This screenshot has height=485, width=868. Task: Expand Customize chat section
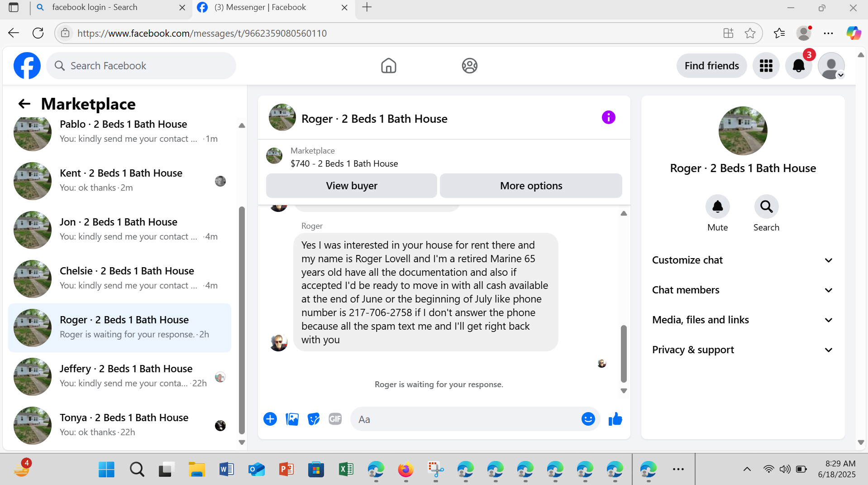click(743, 260)
